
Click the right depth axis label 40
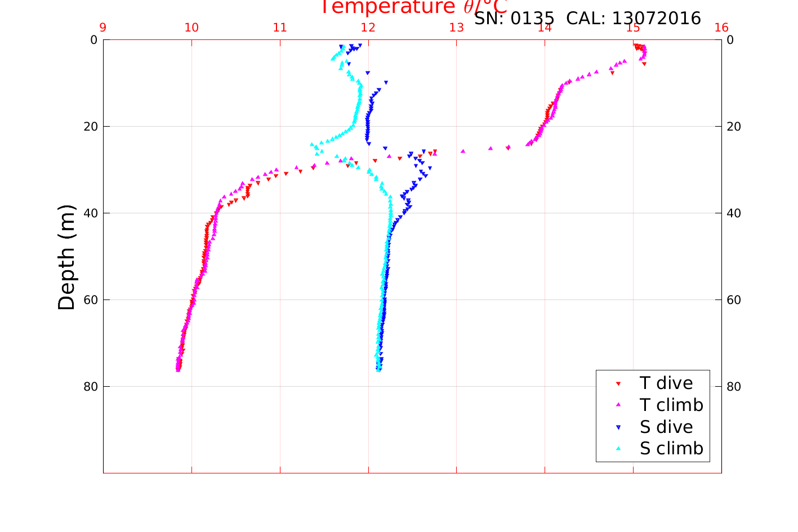click(x=734, y=213)
